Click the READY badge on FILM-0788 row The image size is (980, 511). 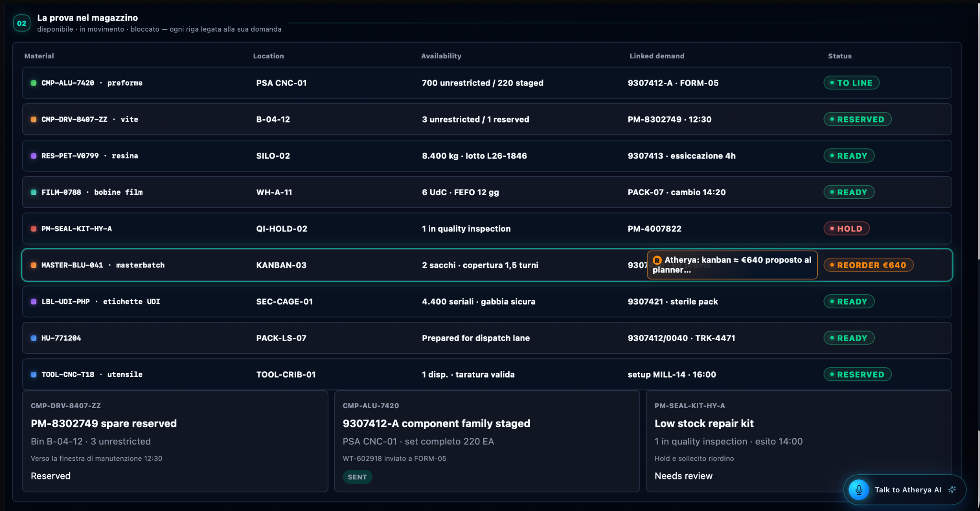point(849,192)
